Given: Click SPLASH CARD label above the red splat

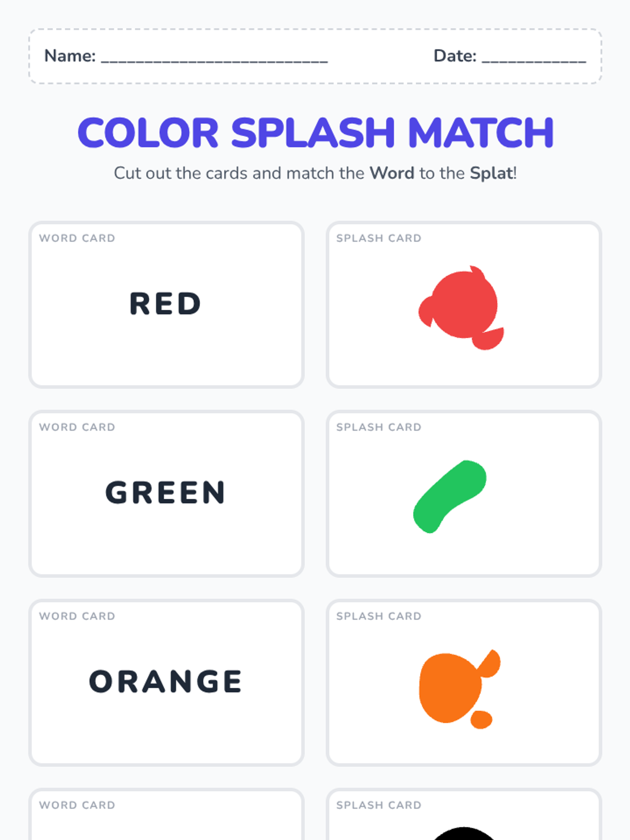Looking at the screenshot, I should 379,238.
